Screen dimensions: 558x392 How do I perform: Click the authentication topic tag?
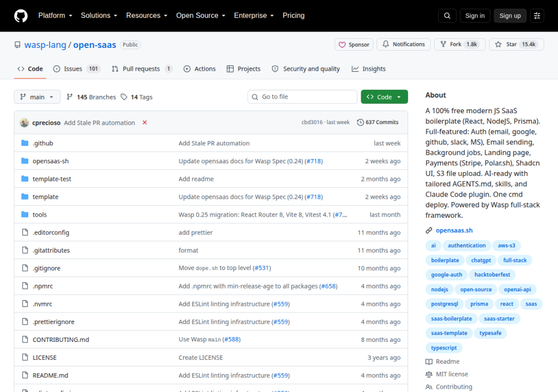[x=466, y=246]
